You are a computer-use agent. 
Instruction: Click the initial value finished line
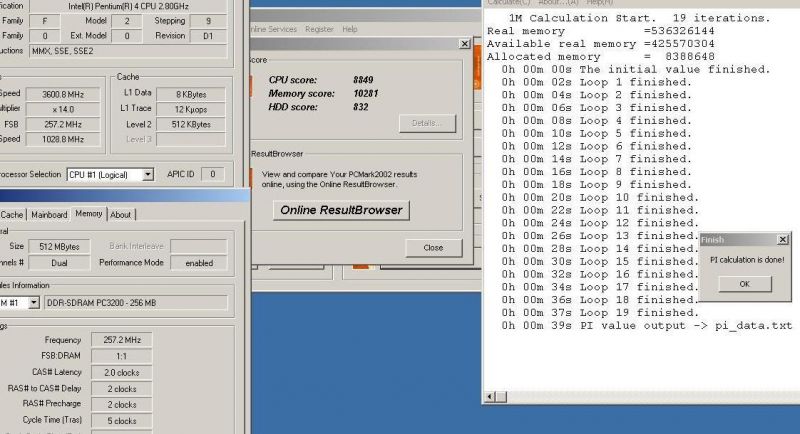pos(636,69)
